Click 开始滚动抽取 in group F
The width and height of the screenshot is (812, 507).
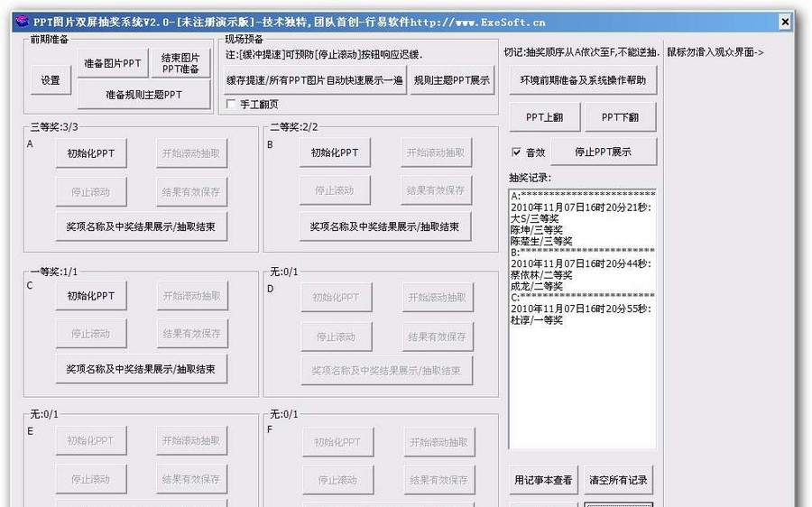click(439, 442)
